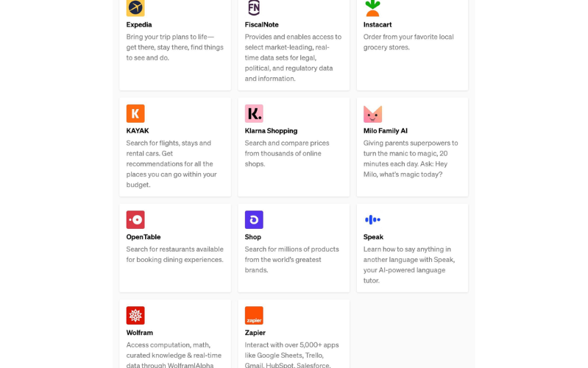Click the blue Speak waveform icon
Image resolution: width=588 pixels, height=368 pixels.
tap(372, 220)
